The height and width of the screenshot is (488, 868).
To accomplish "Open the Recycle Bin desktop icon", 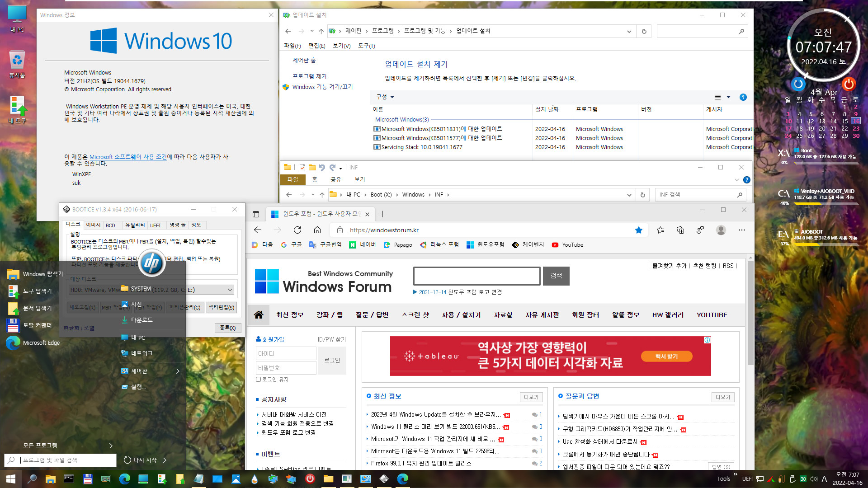I will coord(17,64).
